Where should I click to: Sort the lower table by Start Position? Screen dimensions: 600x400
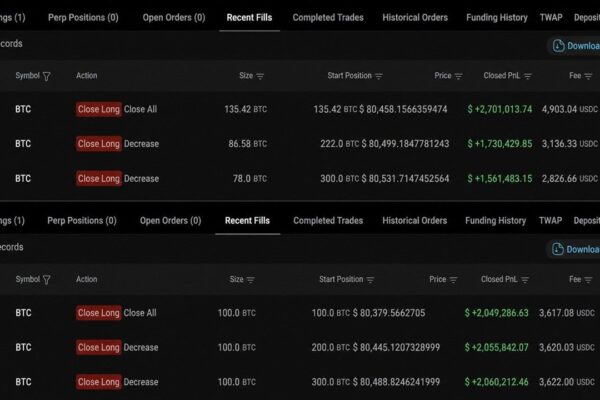tap(370, 280)
